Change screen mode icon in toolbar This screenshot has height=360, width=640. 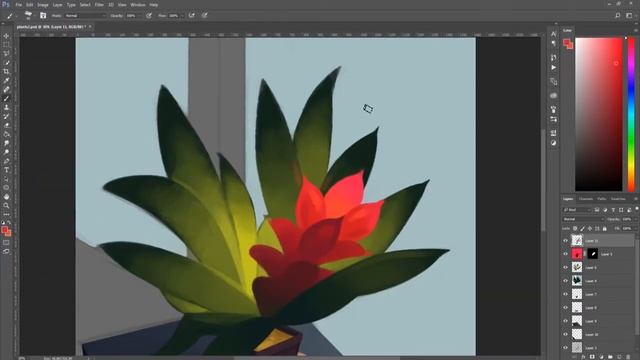pos(6,251)
